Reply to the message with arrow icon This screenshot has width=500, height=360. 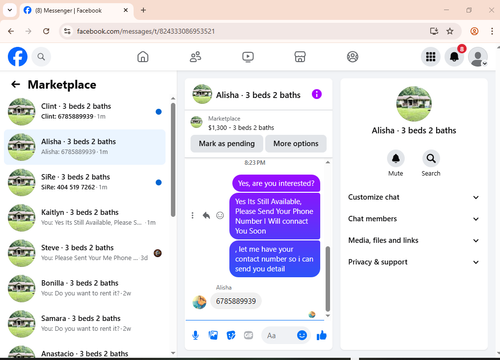[206, 216]
